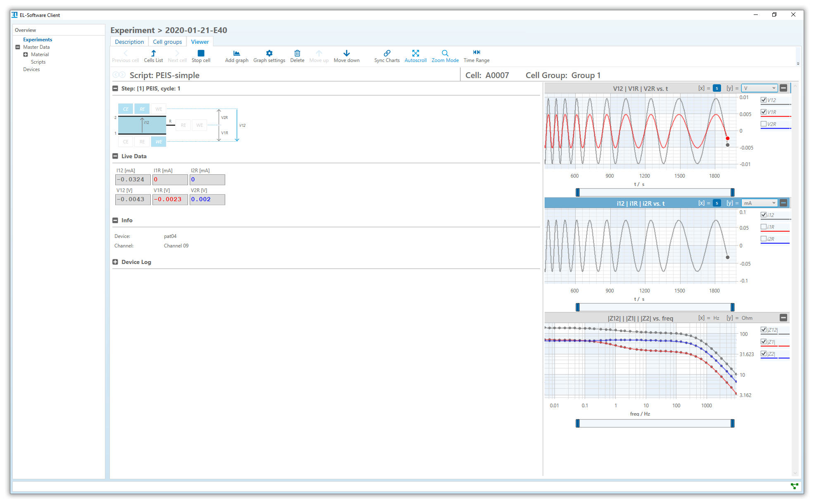Uncheck the |Z2| series checkbox
The width and height of the screenshot is (814, 504).
(x=764, y=354)
